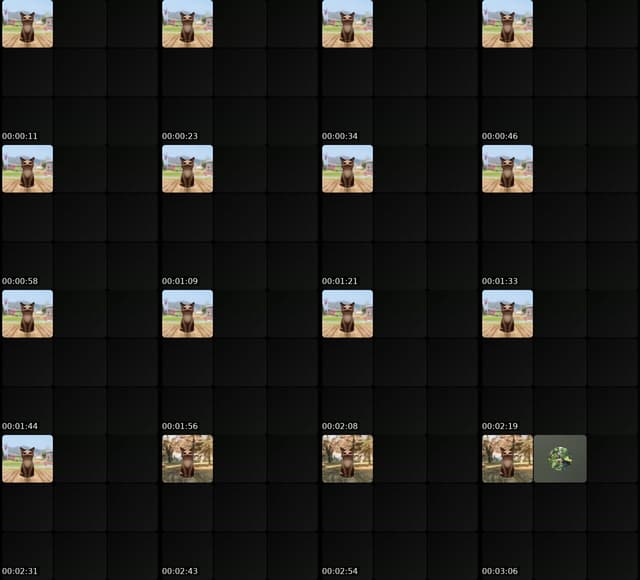This screenshot has height=580, width=640.
Task: Select the autumn cat tile in the 00:03:06 frame
Action: [x=507, y=458]
